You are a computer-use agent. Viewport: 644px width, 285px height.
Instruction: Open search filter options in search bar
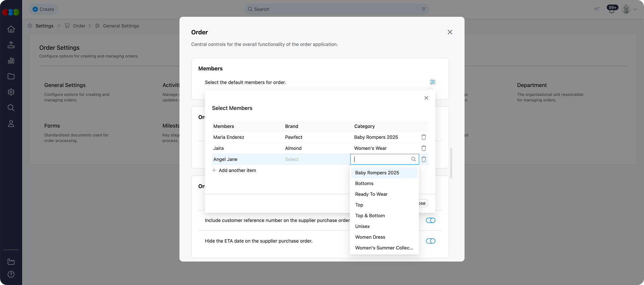(x=424, y=9)
